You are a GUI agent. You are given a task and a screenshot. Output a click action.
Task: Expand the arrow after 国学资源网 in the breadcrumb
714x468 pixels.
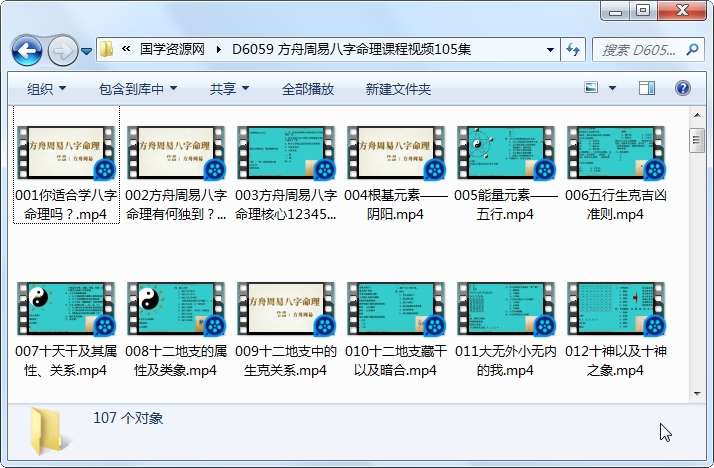[x=219, y=49]
